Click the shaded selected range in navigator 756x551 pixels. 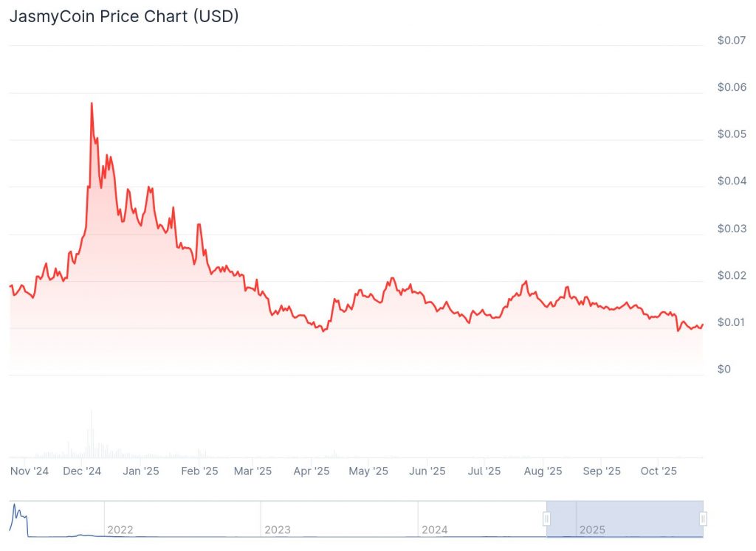point(625,519)
